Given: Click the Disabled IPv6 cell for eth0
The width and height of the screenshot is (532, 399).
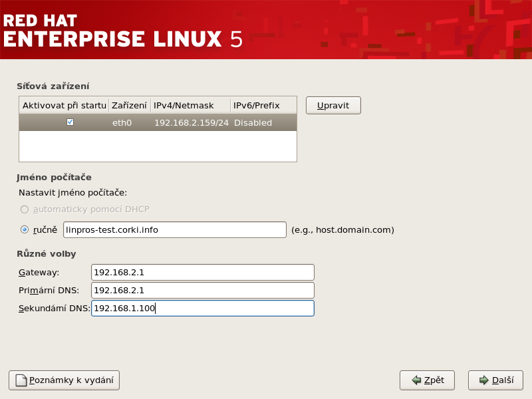Looking at the screenshot, I should (x=253, y=122).
